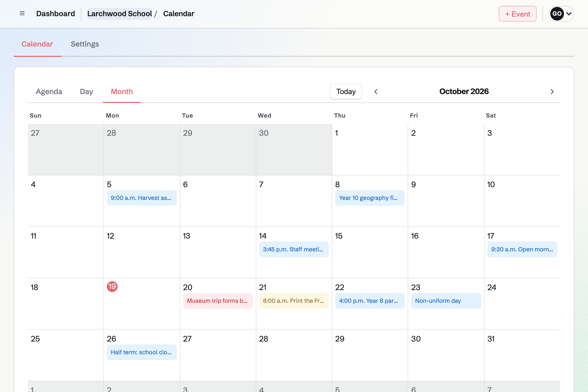Open the 4:00 p.m. Year 8 event

click(x=370, y=301)
